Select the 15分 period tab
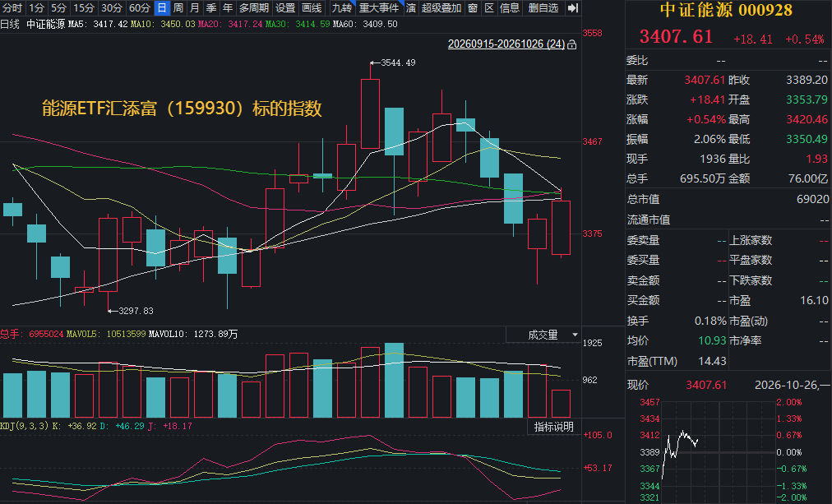The image size is (832, 504). click(84, 8)
